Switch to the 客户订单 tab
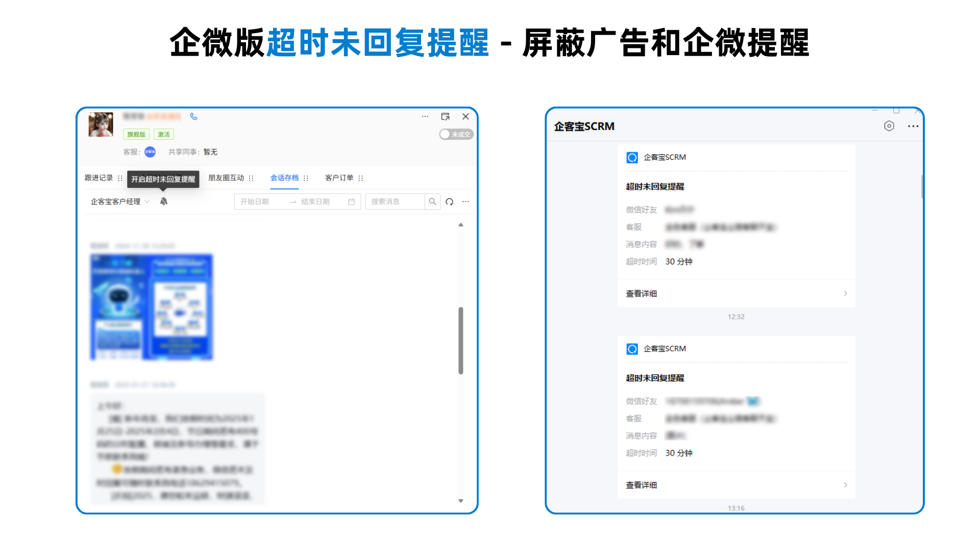 [339, 178]
